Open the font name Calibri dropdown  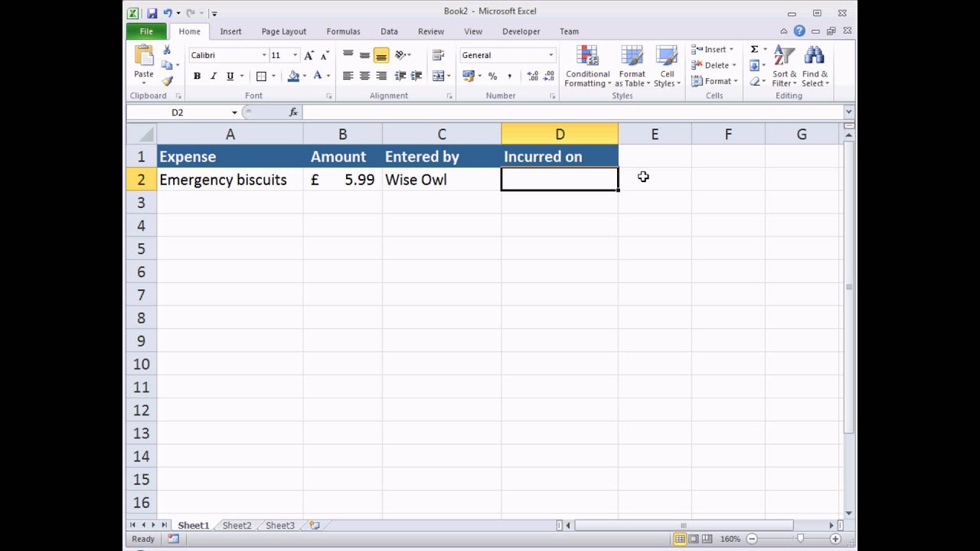[264, 55]
